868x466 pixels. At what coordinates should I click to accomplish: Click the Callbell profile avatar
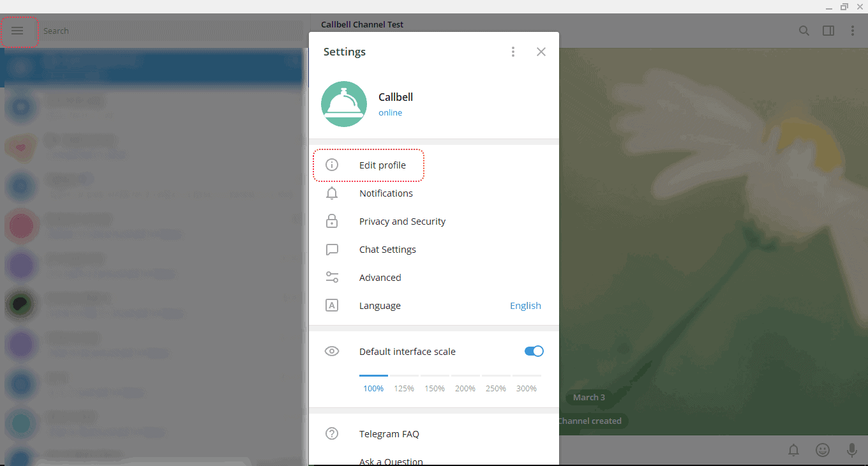(344, 104)
